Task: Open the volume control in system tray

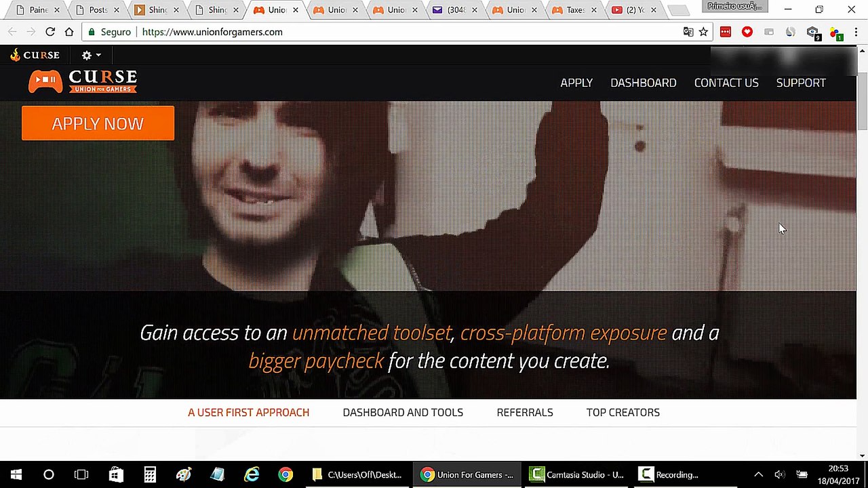Action: click(780, 474)
